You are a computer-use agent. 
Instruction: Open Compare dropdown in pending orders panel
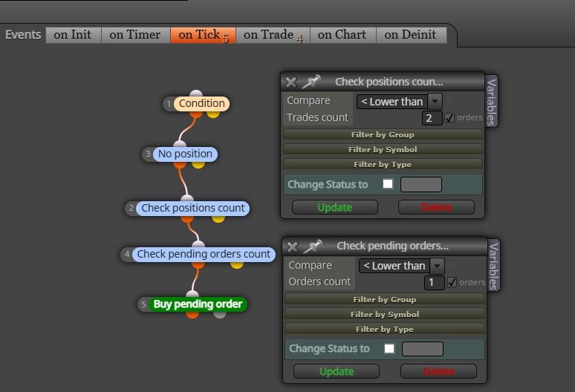(402, 266)
